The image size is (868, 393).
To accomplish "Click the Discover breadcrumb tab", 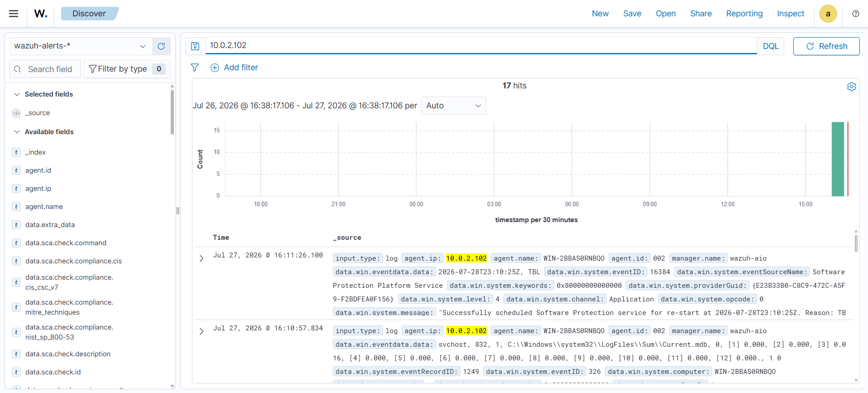I will pyautogui.click(x=89, y=14).
